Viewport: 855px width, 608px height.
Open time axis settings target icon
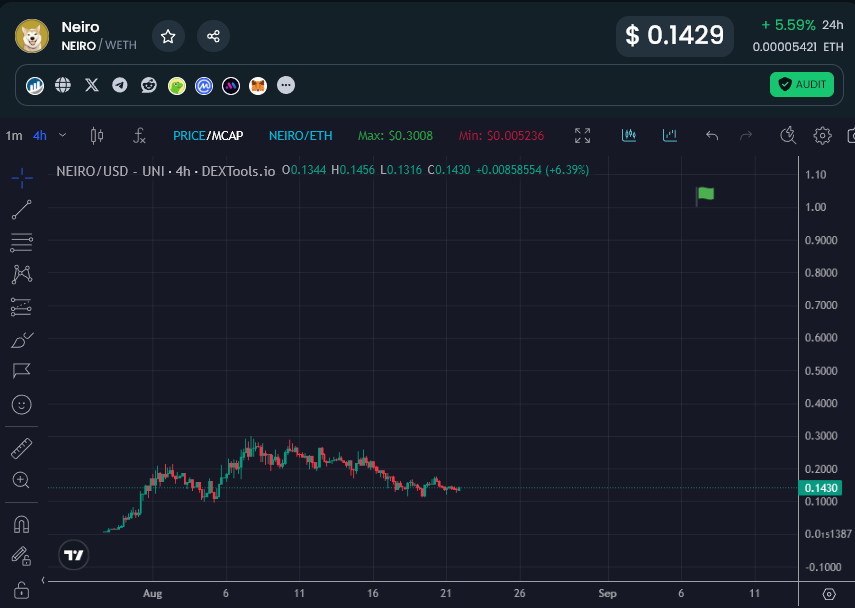tap(829, 594)
